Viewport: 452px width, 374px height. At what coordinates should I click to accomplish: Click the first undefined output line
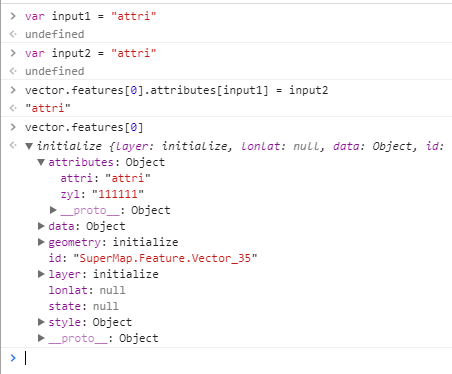tap(55, 34)
